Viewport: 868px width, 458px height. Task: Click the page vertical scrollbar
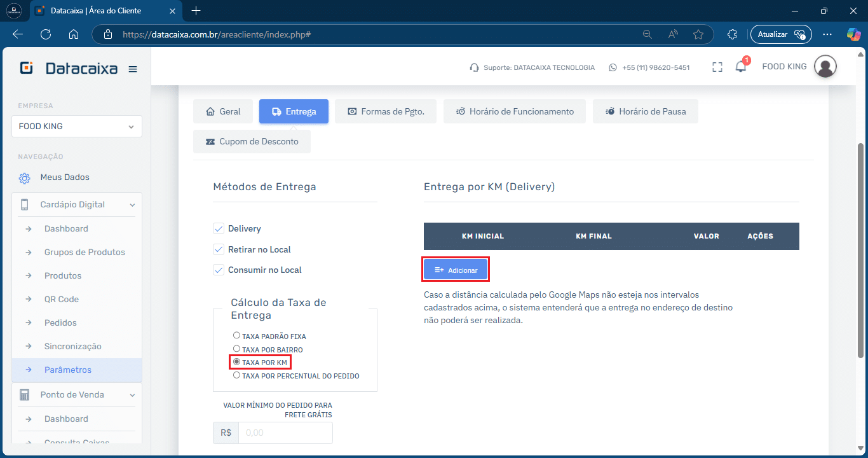click(x=861, y=248)
